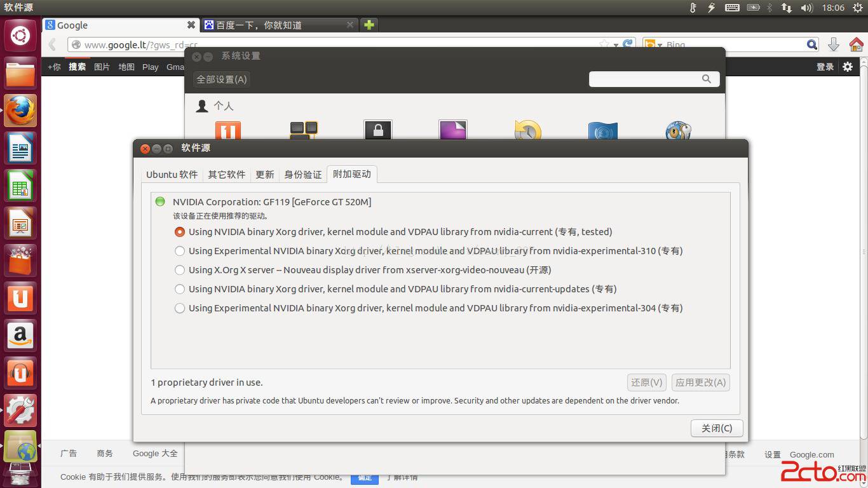Image resolution: width=868 pixels, height=488 pixels.
Task: Click the 广告 footer link on Google
Action: (69, 454)
